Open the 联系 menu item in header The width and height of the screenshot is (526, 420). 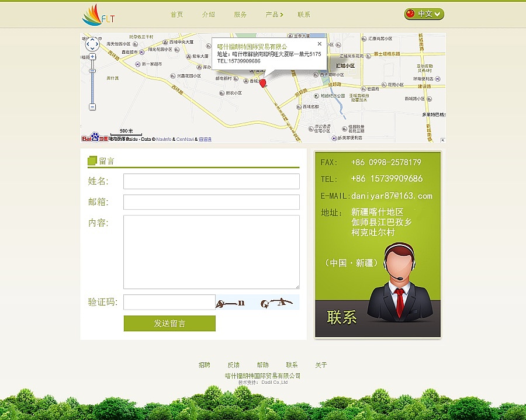(304, 15)
